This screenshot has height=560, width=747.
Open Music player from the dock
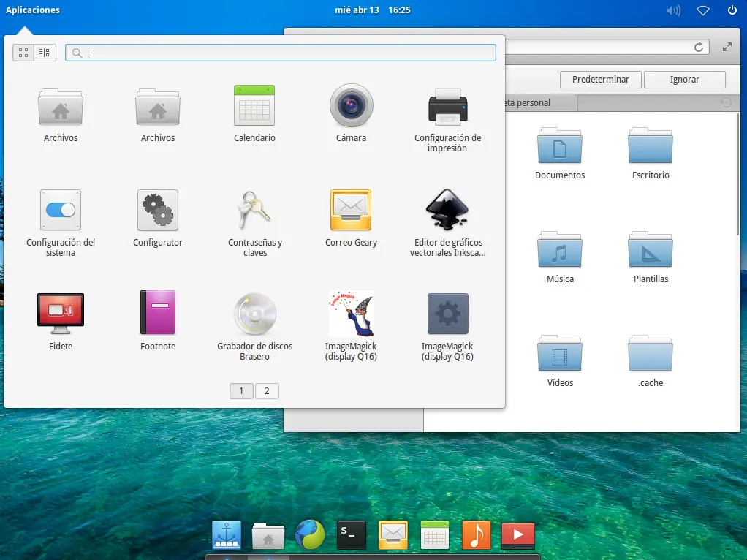[x=477, y=535]
